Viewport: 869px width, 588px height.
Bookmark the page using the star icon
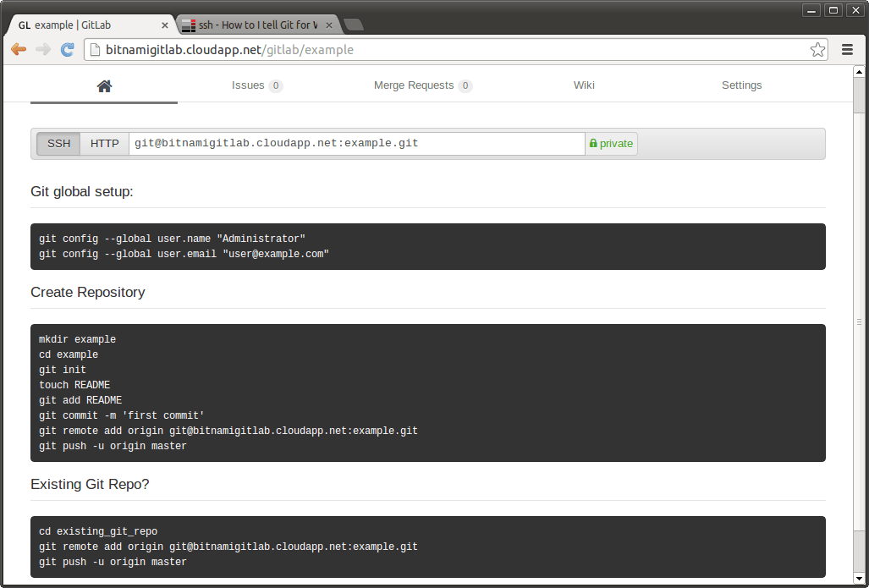pyautogui.click(x=817, y=50)
